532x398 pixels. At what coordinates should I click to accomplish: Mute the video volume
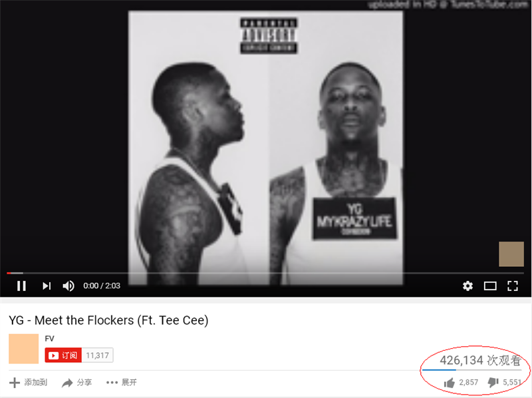pos(68,286)
